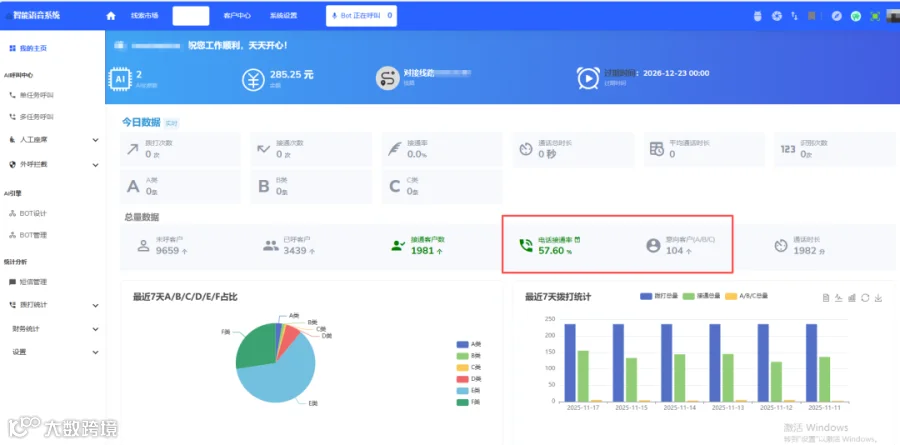
Task: Click the 平均通话时长 table-clock icon
Action: click(657, 149)
